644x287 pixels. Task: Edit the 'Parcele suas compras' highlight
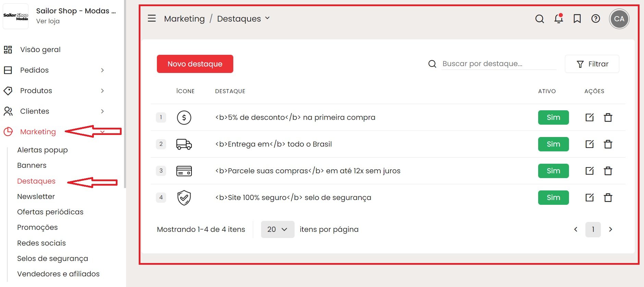590,171
